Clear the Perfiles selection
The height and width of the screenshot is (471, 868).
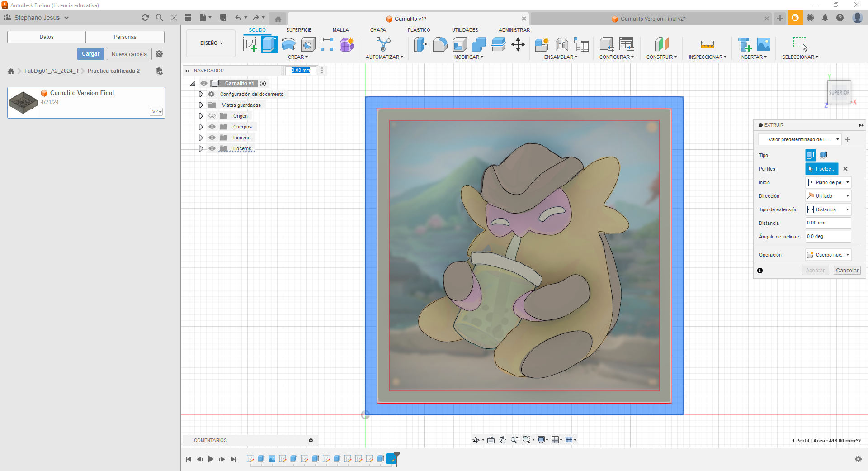point(845,169)
